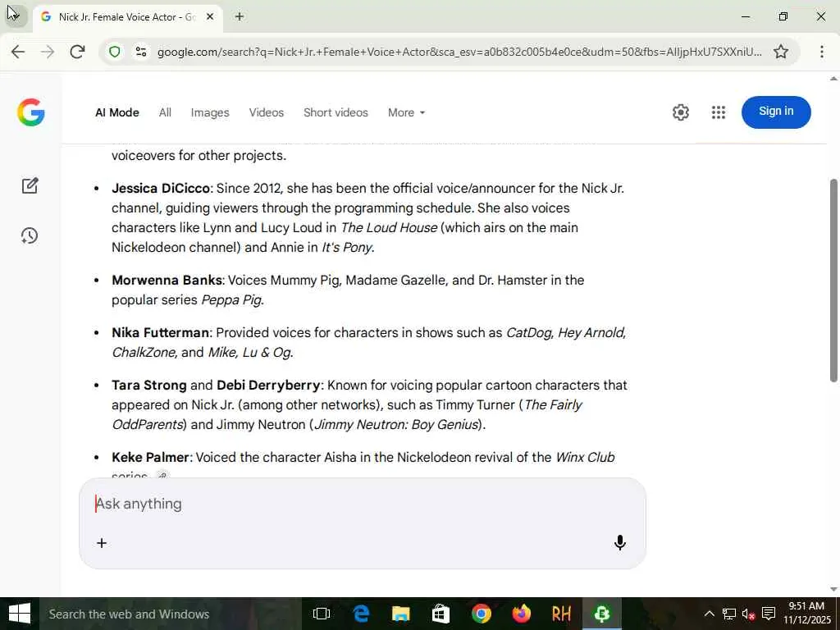Switch to the Short videos tab
This screenshot has width=840, height=630.
coord(336,112)
